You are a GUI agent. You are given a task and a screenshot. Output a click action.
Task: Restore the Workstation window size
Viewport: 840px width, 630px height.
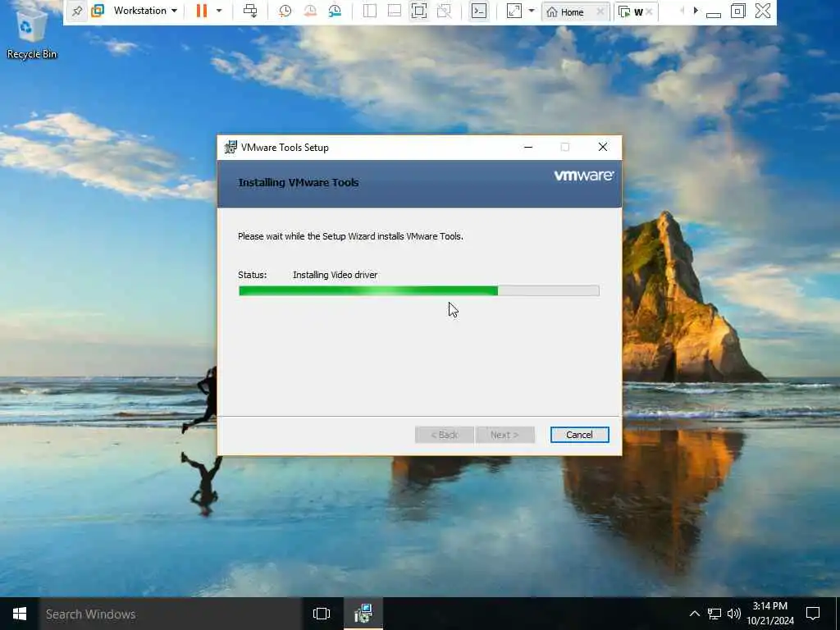[738, 11]
